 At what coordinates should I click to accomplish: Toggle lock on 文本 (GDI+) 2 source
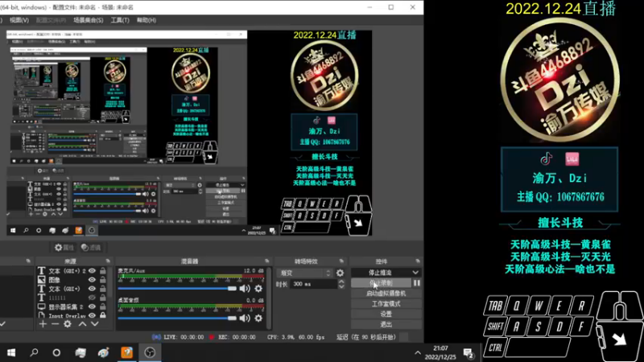click(103, 271)
